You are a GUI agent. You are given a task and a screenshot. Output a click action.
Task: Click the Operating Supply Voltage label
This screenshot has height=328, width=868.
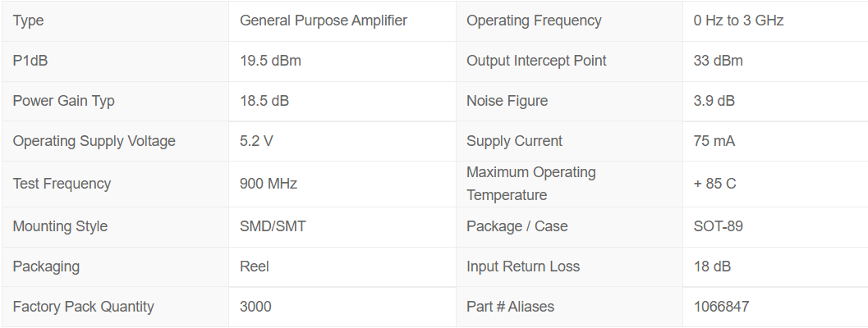pos(94,141)
